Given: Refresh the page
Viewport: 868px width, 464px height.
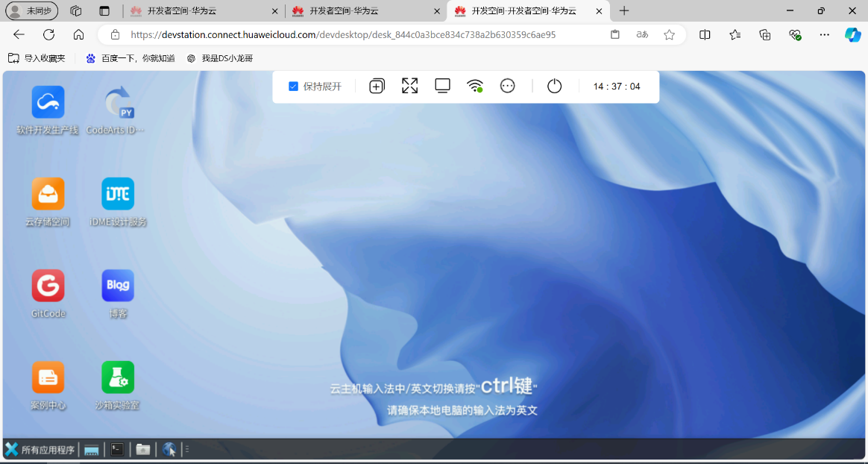Looking at the screenshot, I should [48, 35].
